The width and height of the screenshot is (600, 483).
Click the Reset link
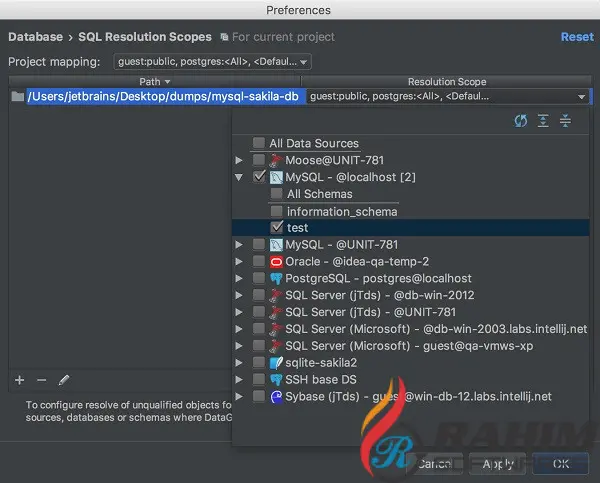coord(577,37)
